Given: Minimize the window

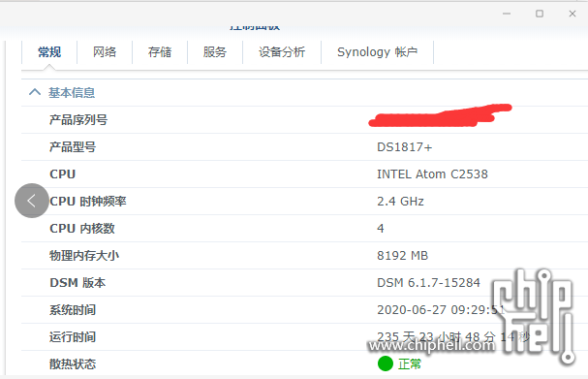Looking at the screenshot, I should pos(507,14).
